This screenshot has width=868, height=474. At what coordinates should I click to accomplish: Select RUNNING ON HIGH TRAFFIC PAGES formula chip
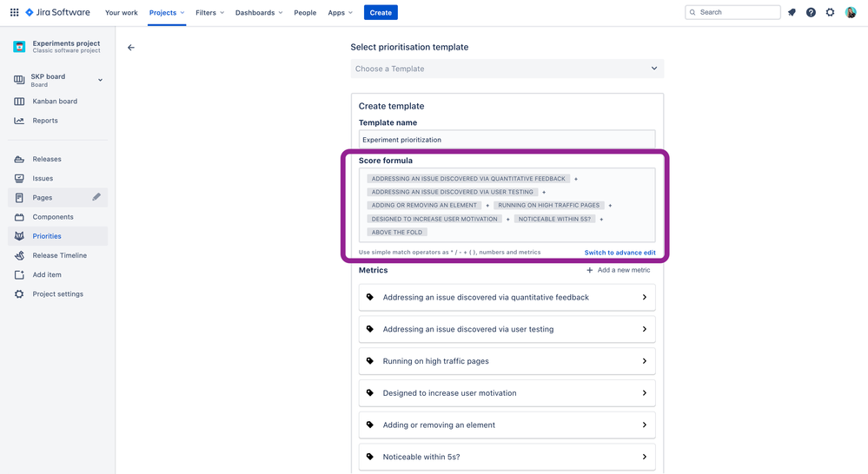(x=548, y=205)
